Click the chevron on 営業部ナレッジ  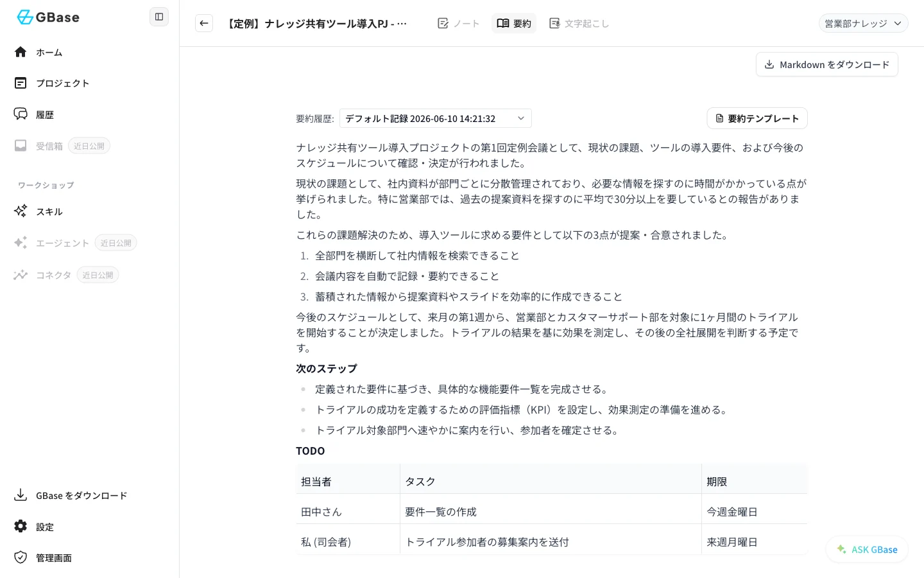pyautogui.click(x=898, y=23)
